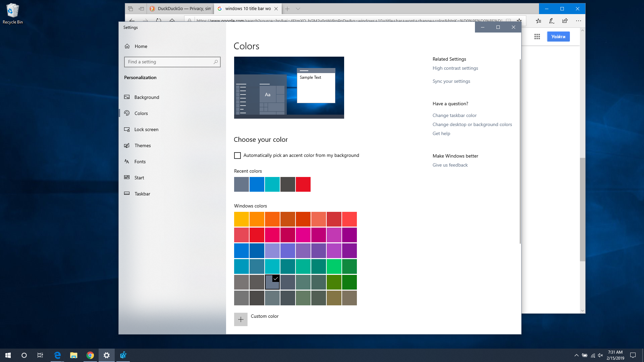Image resolution: width=644 pixels, height=362 pixels.
Task: Show hidden system tray icons
Action: point(576,355)
